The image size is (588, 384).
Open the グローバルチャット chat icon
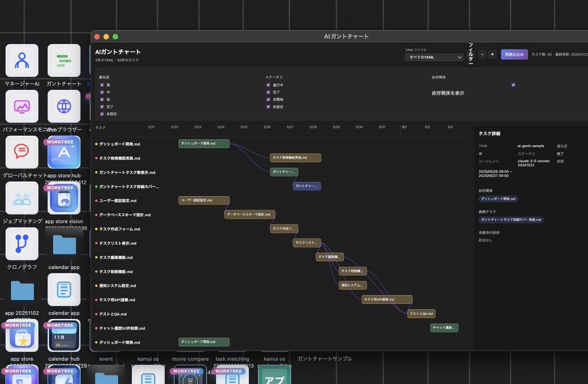click(x=22, y=152)
